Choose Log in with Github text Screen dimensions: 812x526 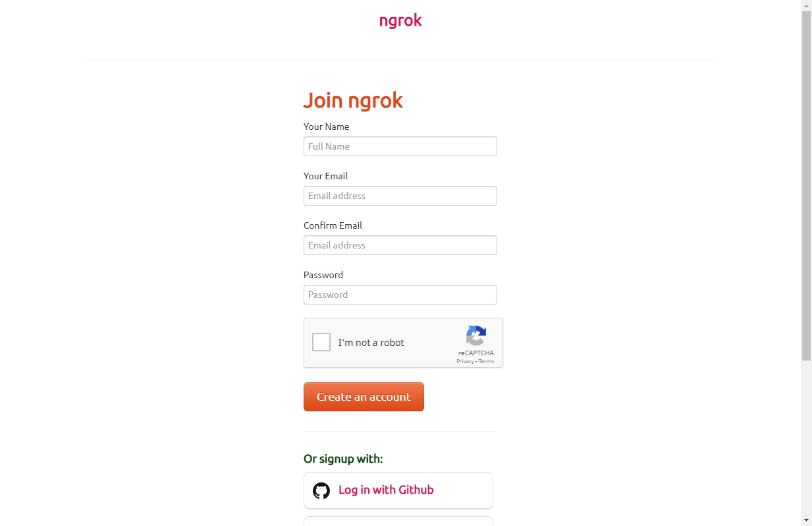[x=386, y=490]
